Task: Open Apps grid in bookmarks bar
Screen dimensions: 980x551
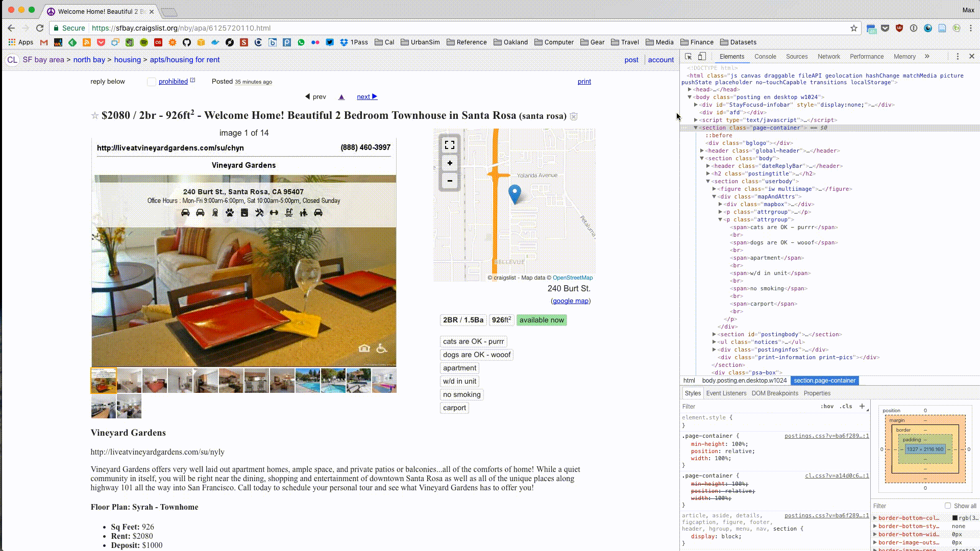Action: [x=20, y=42]
